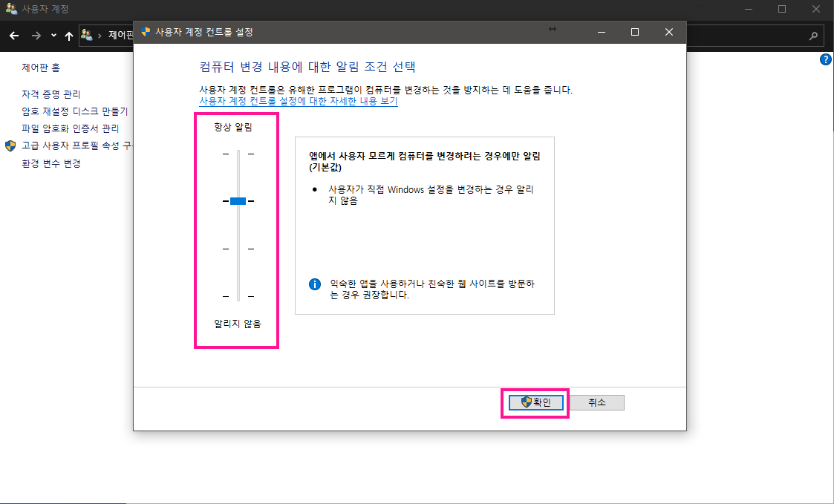Image resolution: width=834 pixels, height=504 pixels.
Task: Open 파일 암호화 인증서 관리 link
Action: (x=71, y=128)
